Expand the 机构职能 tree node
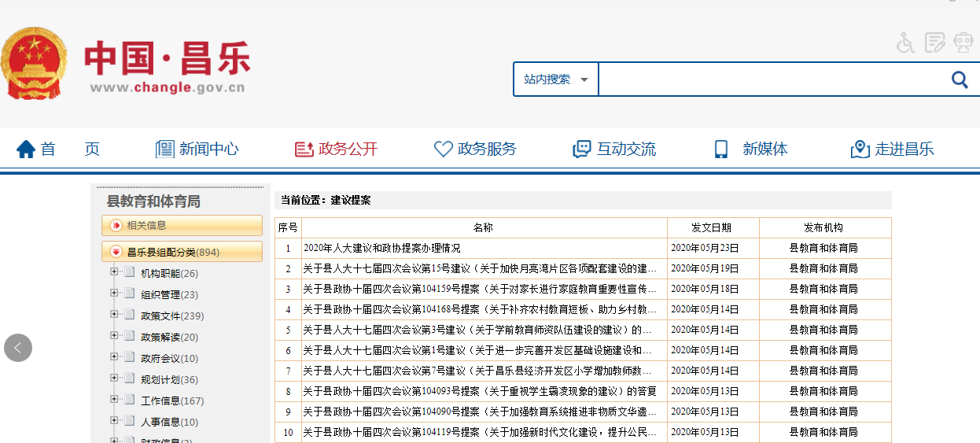980x443 pixels. coord(114,272)
